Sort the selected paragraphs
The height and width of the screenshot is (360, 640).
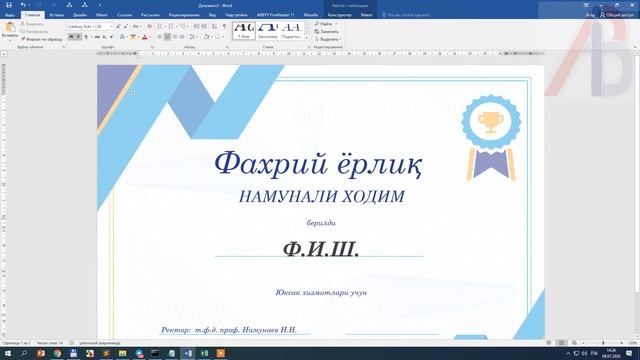pyautogui.click(x=214, y=27)
